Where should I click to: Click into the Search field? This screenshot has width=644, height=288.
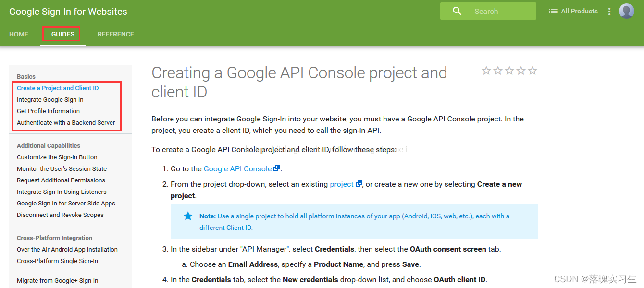[500, 12]
